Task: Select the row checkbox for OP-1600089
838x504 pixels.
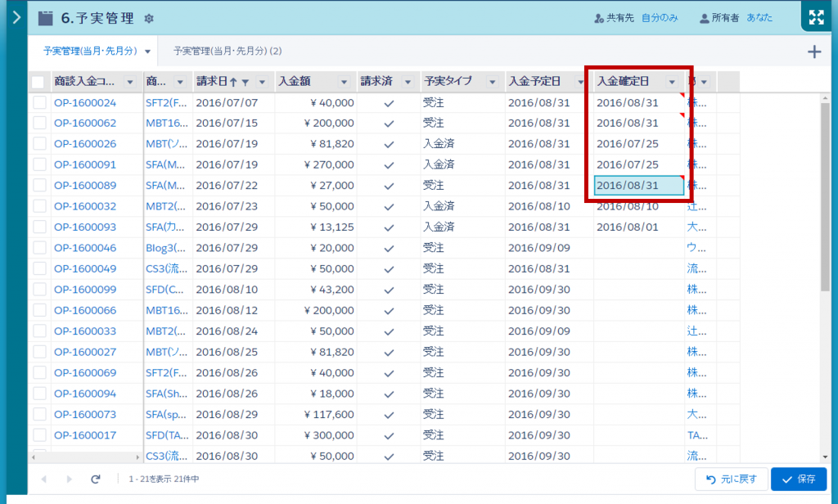Action: pyautogui.click(x=39, y=186)
